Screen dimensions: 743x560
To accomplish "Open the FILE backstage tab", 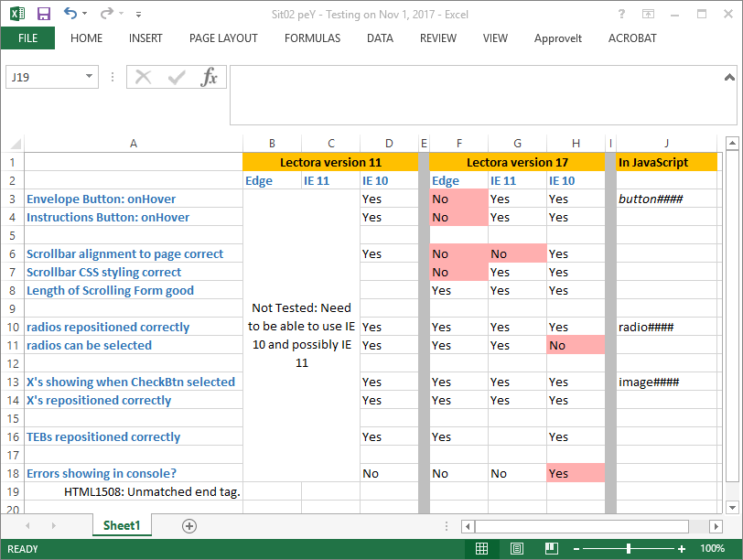I will tap(28, 38).
